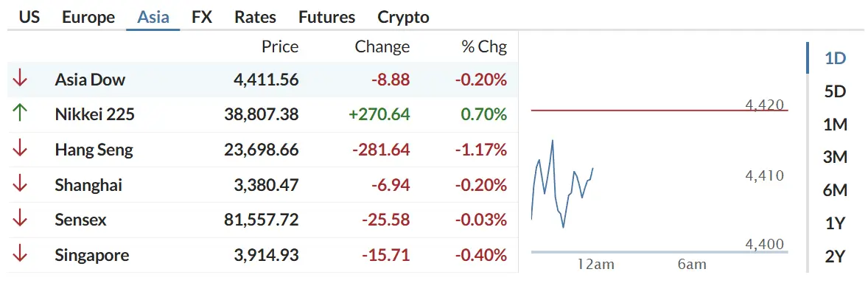Show the Crypto tab
The image size is (868, 286).
pyautogui.click(x=403, y=17)
